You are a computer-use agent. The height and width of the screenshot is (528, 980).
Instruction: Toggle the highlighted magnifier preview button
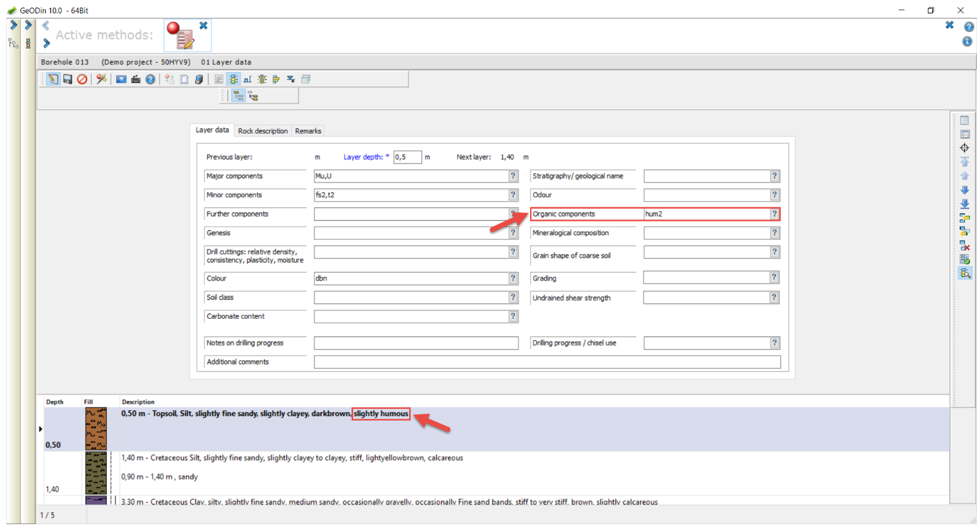965,274
